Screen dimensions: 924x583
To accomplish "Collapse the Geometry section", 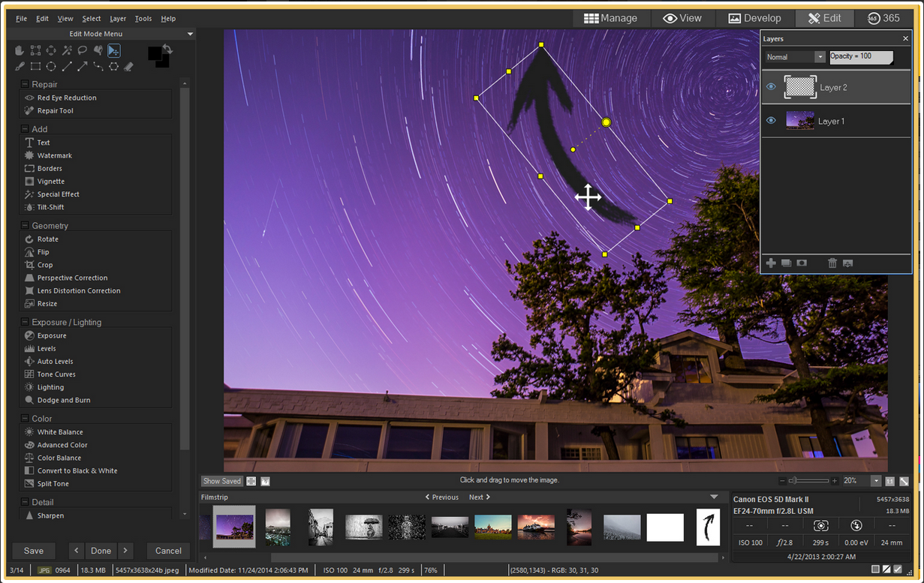I will click(x=25, y=225).
